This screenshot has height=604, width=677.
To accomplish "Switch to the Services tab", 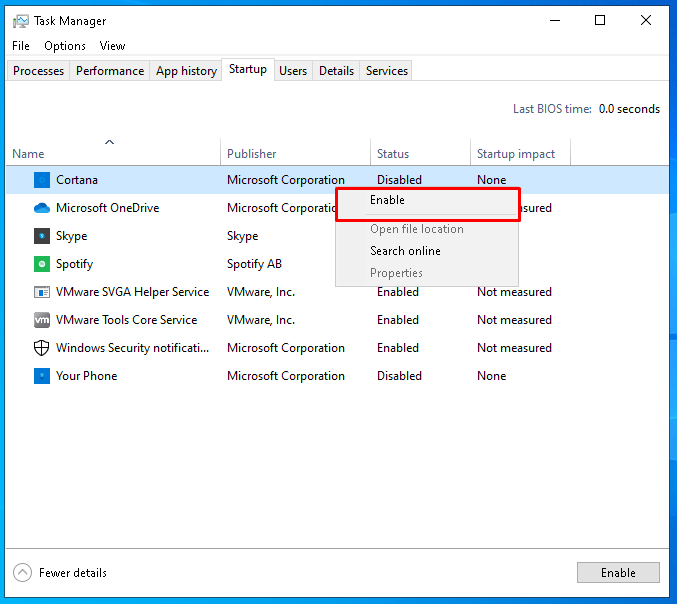I will tap(386, 70).
